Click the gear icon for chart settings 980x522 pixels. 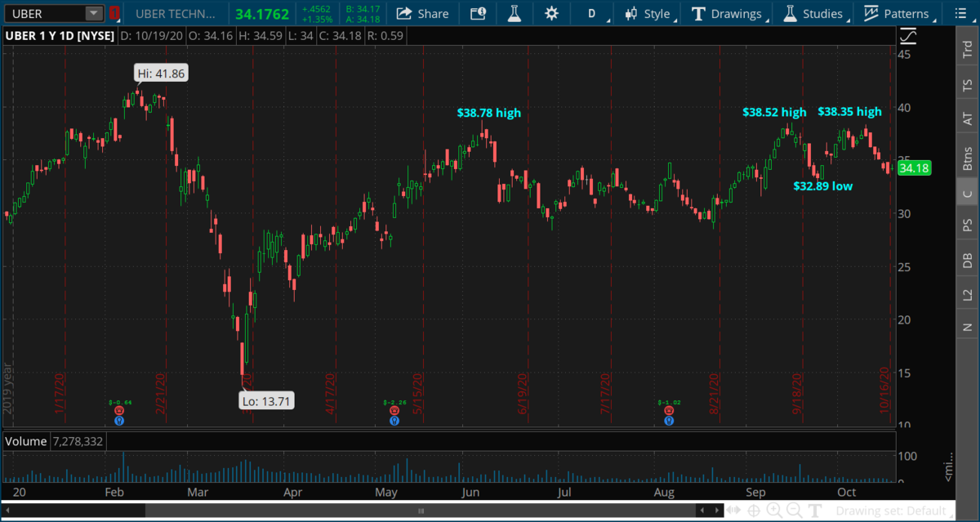(551, 14)
